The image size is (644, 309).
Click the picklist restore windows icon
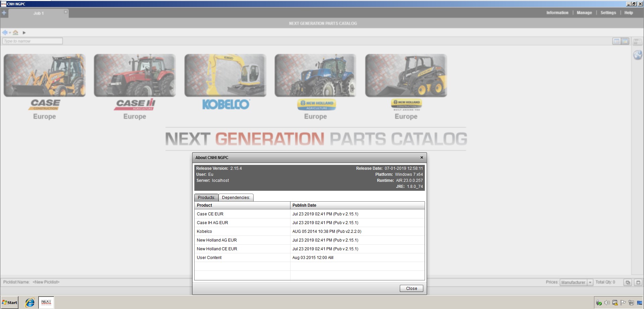(628, 282)
